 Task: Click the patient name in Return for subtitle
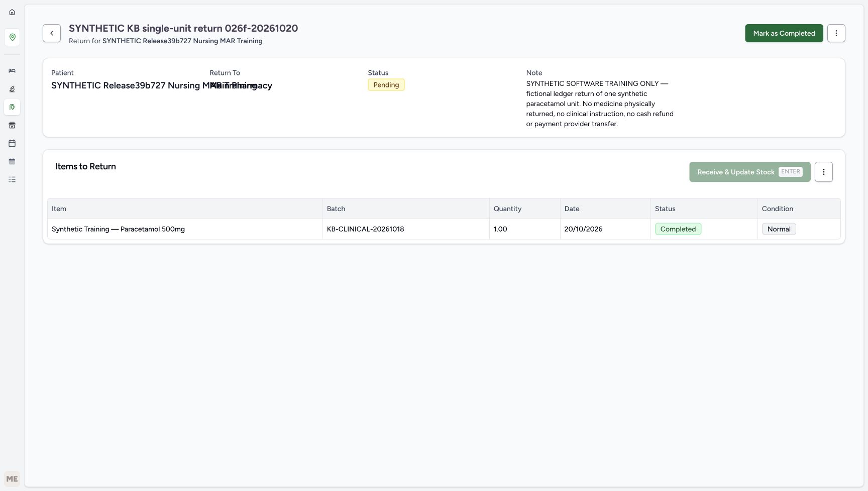click(x=182, y=41)
